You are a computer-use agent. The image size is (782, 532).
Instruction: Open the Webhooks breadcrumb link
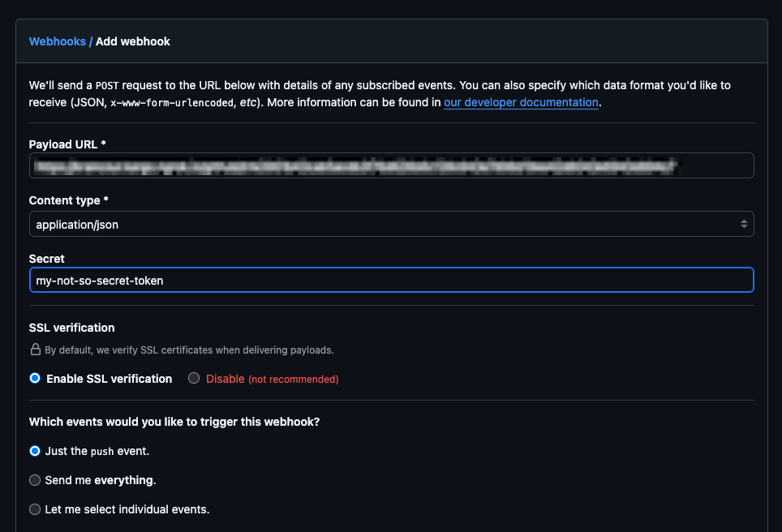pos(57,41)
